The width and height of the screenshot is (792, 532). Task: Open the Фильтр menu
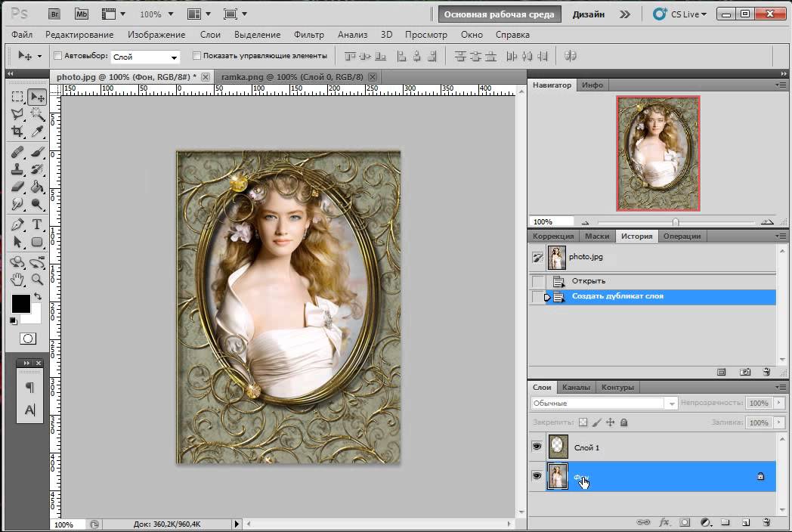pyautogui.click(x=308, y=35)
